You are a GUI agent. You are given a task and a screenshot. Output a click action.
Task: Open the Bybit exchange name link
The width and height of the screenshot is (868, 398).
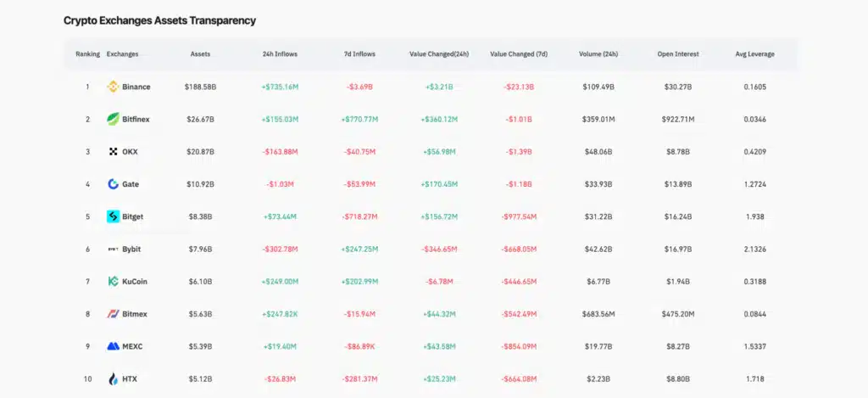pyautogui.click(x=131, y=249)
